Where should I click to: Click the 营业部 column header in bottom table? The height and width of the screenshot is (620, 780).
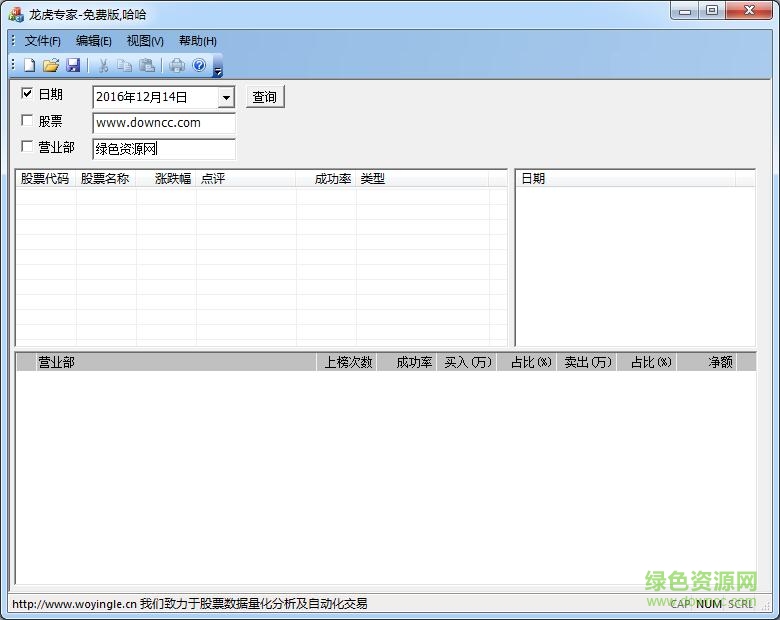click(176, 362)
